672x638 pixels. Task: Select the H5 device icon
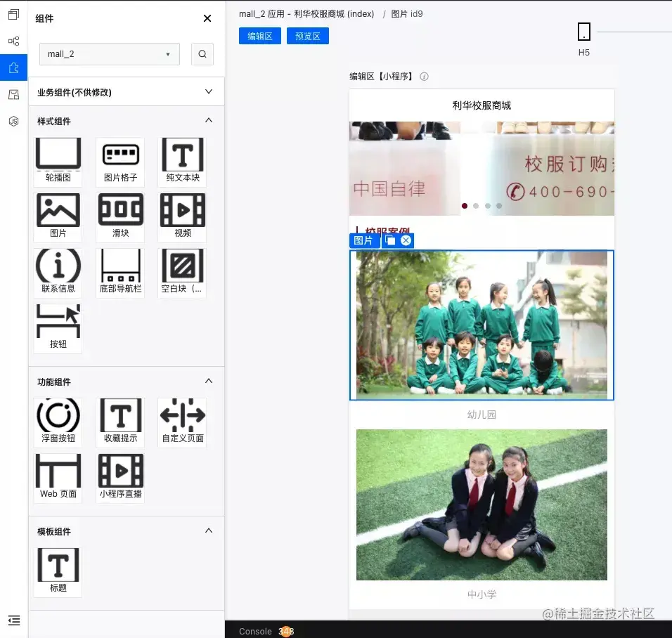click(583, 32)
